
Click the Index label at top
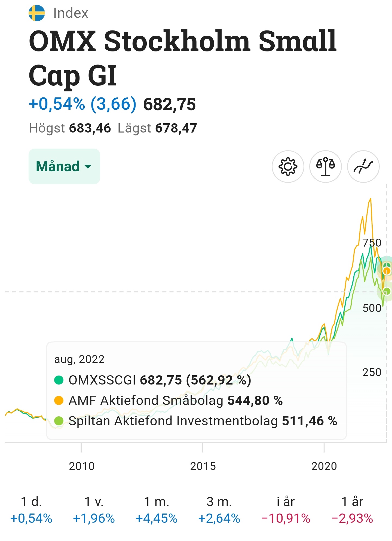point(71,13)
